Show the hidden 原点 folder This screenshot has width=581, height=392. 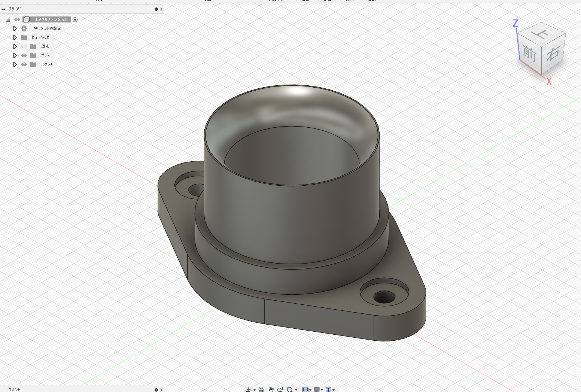pos(24,46)
